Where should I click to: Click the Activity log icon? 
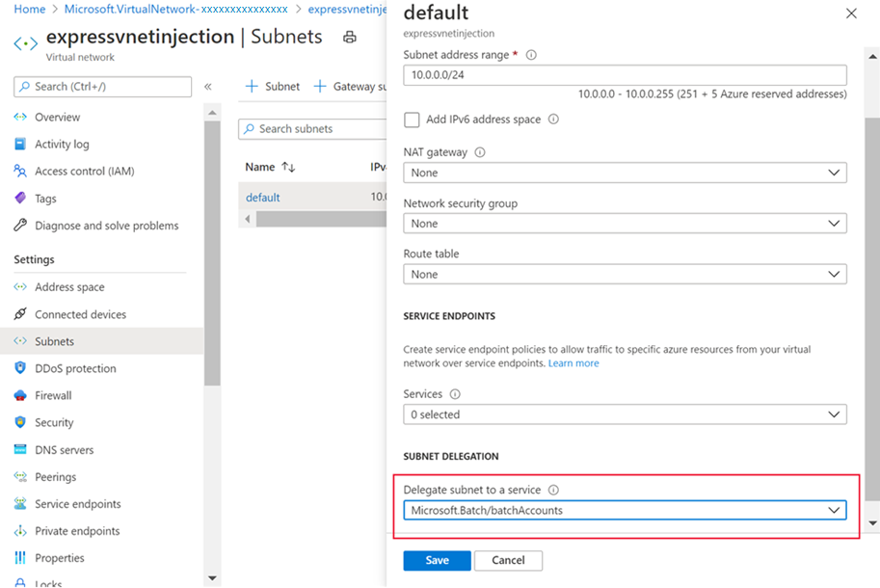(x=20, y=145)
